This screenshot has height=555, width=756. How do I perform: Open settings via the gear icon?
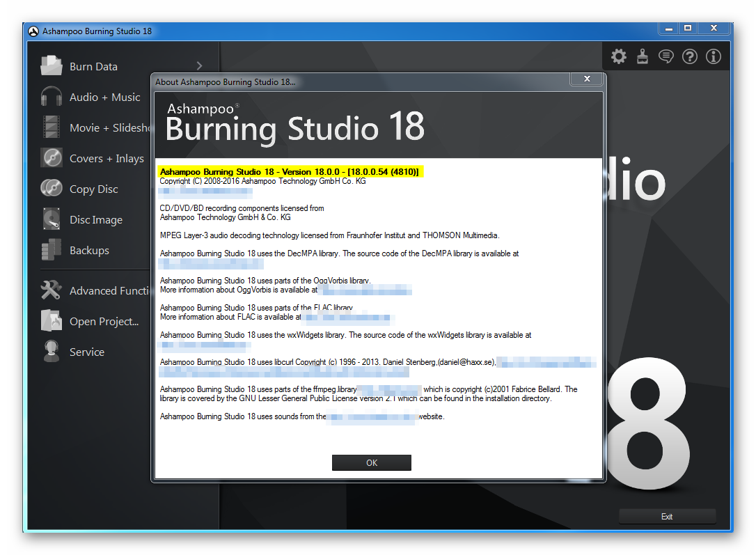click(x=619, y=56)
